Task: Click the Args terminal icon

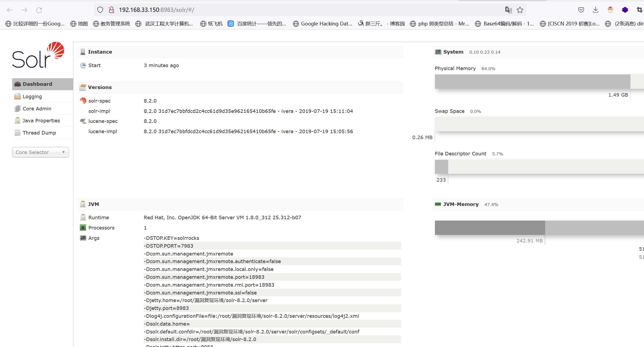Action: tap(83, 238)
